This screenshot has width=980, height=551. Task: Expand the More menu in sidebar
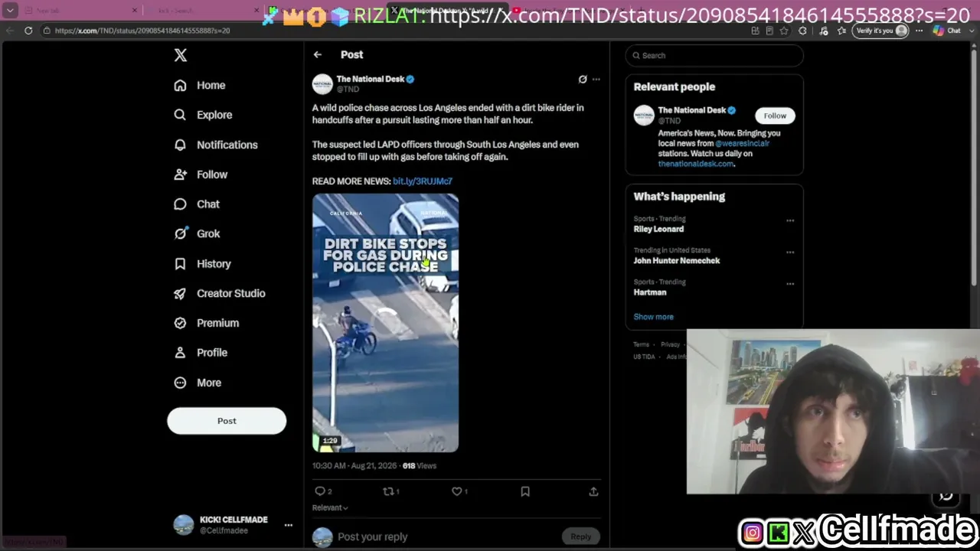[x=198, y=383]
